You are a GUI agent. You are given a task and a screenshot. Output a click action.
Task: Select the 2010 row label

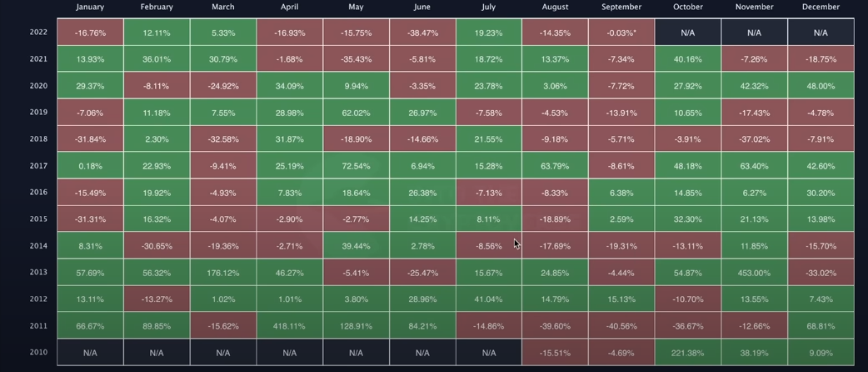click(x=38, y=352)
